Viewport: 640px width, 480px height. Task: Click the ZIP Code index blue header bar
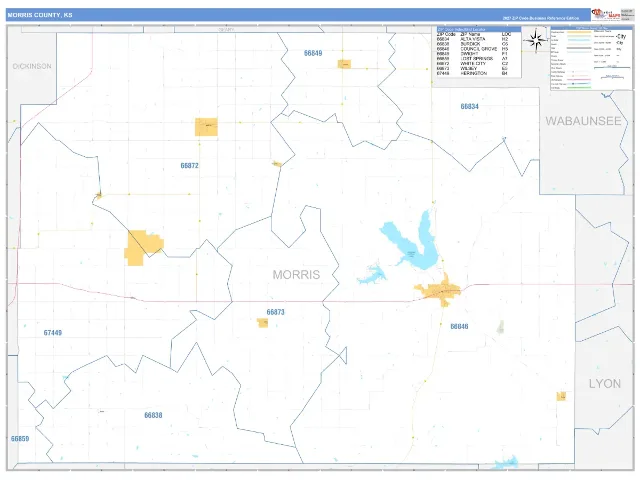pos(479,29)
